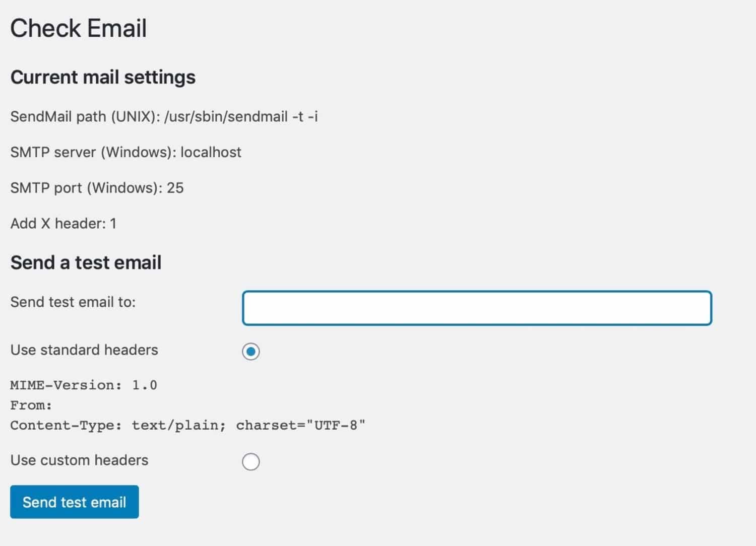Click the Use custom headers label text
Viewport: 756px width, 546px height.
79,460
